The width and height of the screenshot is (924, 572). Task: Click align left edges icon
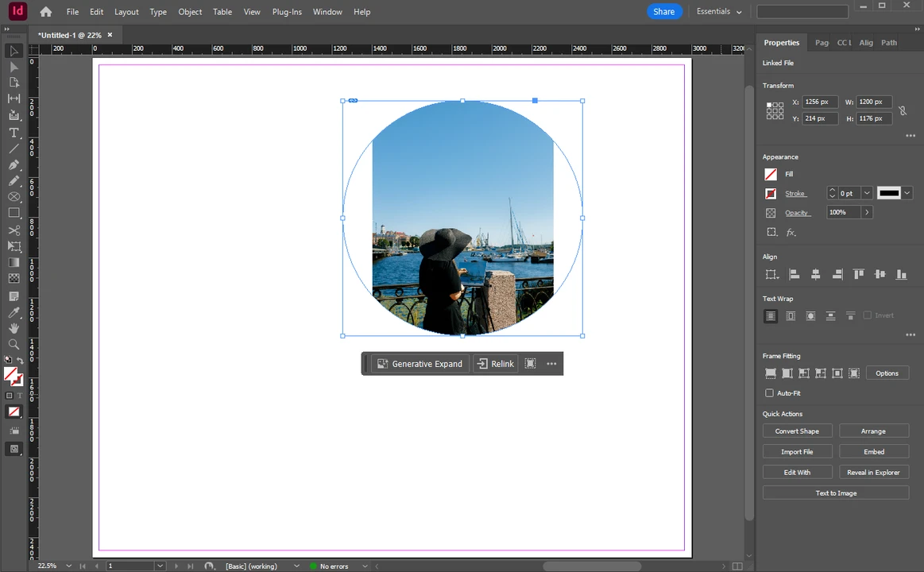794,274
